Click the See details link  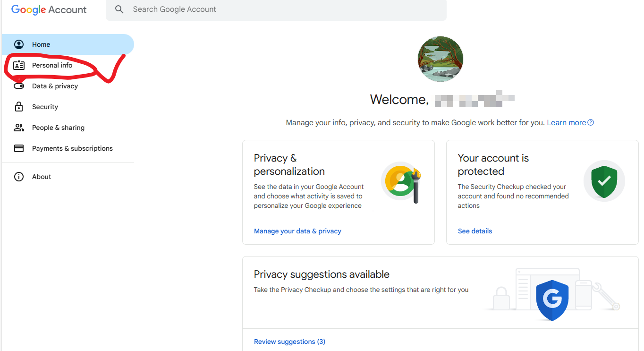pos(475,231)
